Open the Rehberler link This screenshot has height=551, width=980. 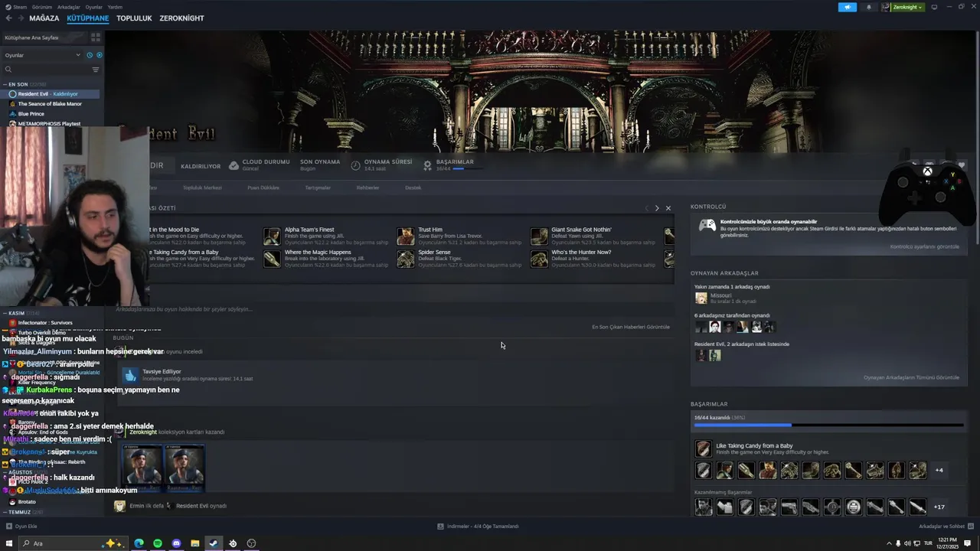pos(367,187)
